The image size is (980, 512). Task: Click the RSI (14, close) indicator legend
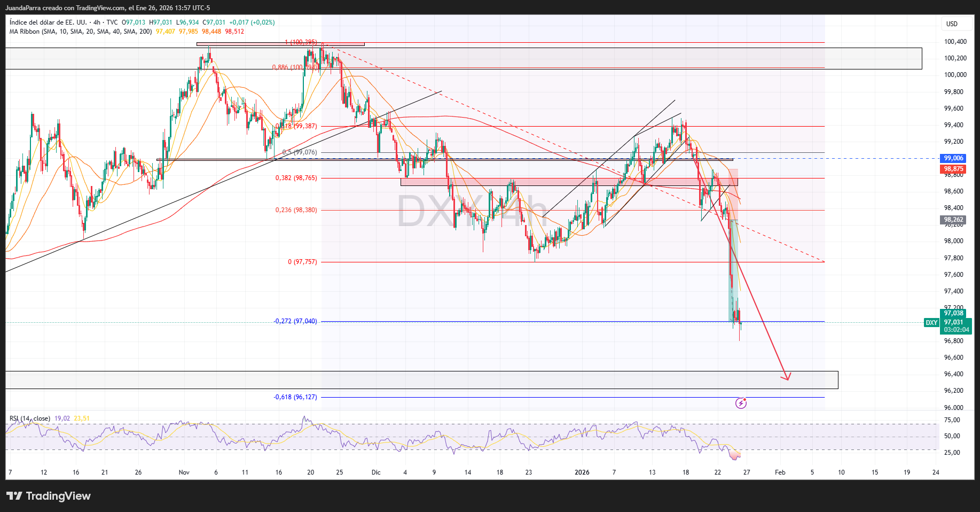pyautogui.click(x=30, y=418)
